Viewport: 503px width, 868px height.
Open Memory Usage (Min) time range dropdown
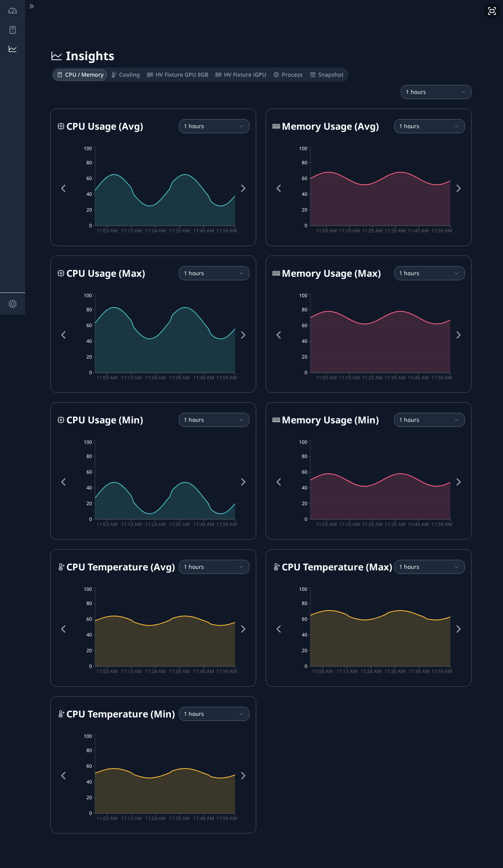pyautogui.click(x=430, y=420)
